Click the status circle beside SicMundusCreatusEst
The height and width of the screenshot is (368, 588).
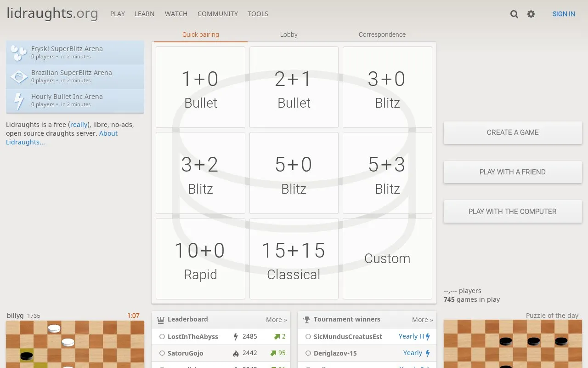click(308, 337)
